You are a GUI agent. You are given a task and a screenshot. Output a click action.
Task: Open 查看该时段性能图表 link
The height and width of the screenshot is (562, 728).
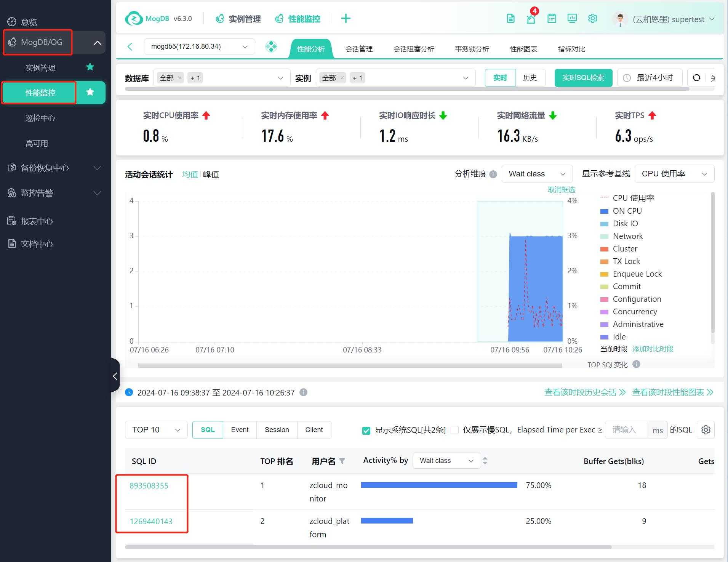point(673,392)
